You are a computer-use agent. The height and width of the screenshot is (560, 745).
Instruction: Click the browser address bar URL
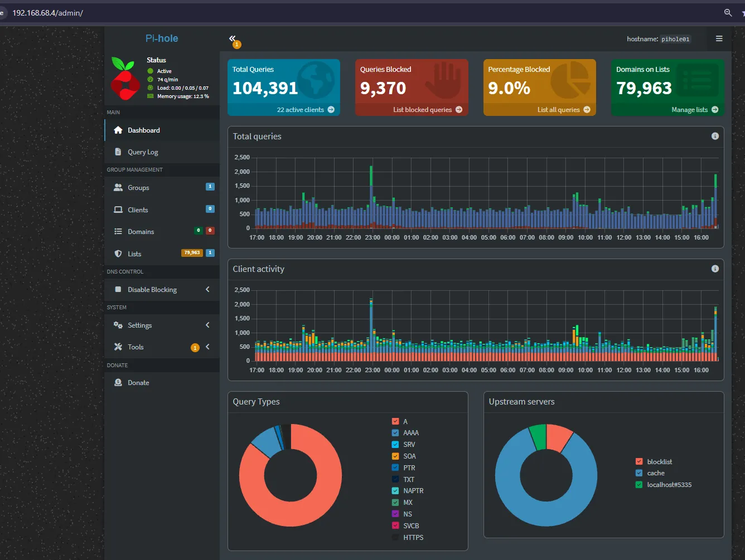pos(48,12)
